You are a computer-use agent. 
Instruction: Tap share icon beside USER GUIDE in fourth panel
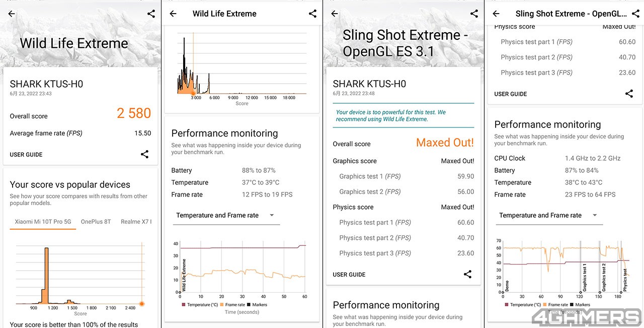(629, 94)
